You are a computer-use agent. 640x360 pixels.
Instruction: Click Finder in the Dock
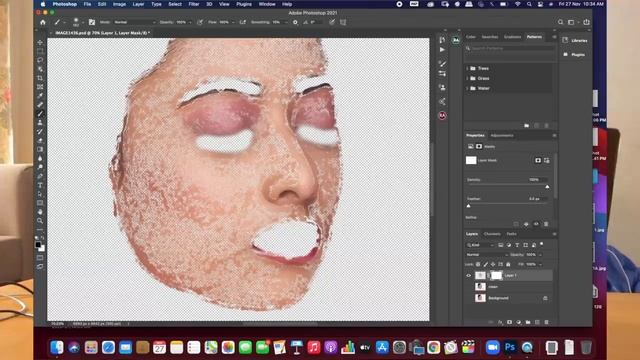point(57,347)
